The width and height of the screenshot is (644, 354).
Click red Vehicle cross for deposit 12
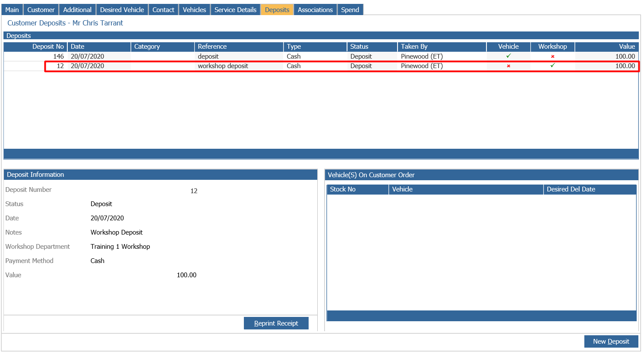point(508,66)
